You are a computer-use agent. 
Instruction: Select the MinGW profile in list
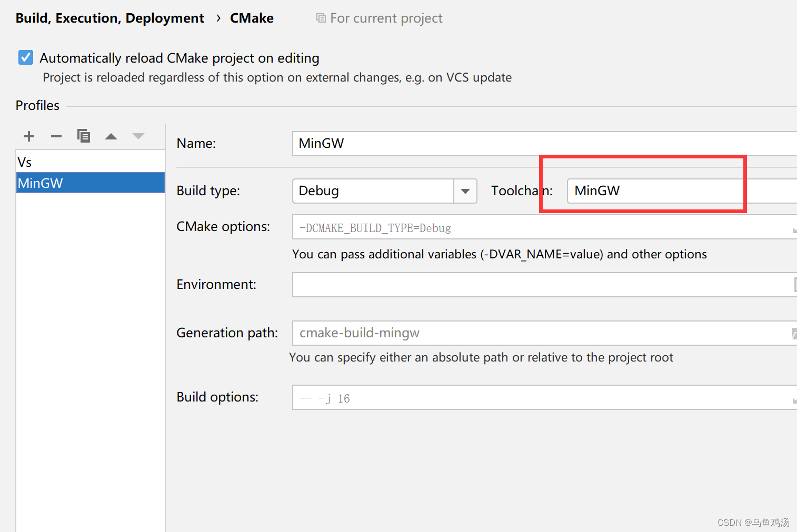91,183
